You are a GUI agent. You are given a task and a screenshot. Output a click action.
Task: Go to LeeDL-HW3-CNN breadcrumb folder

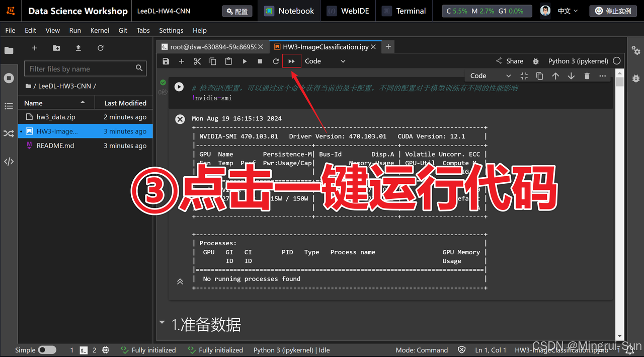click(x=64, y=86)
